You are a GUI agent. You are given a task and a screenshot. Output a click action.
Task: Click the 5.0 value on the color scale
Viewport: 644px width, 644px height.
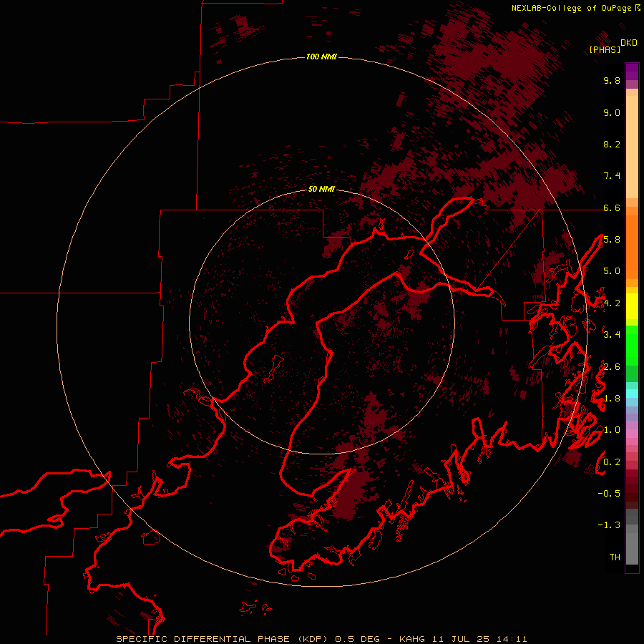(x=612, y=271)
